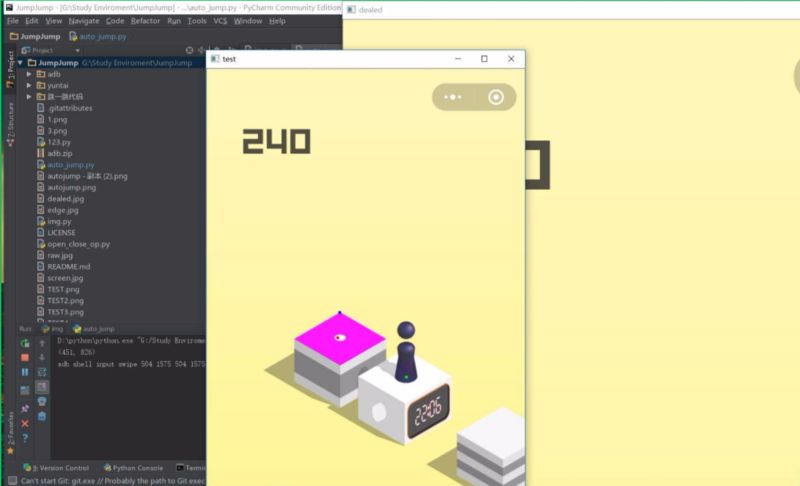Open the Favorites side tool tab
The height and width of the screenshot is (486, 800).
[10, 432]
